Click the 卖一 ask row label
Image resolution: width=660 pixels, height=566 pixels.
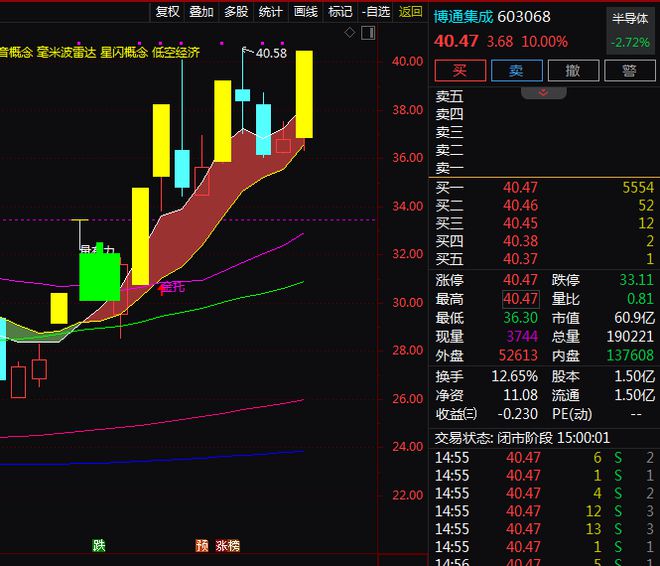pyautogui.click(x=449, y=168)
